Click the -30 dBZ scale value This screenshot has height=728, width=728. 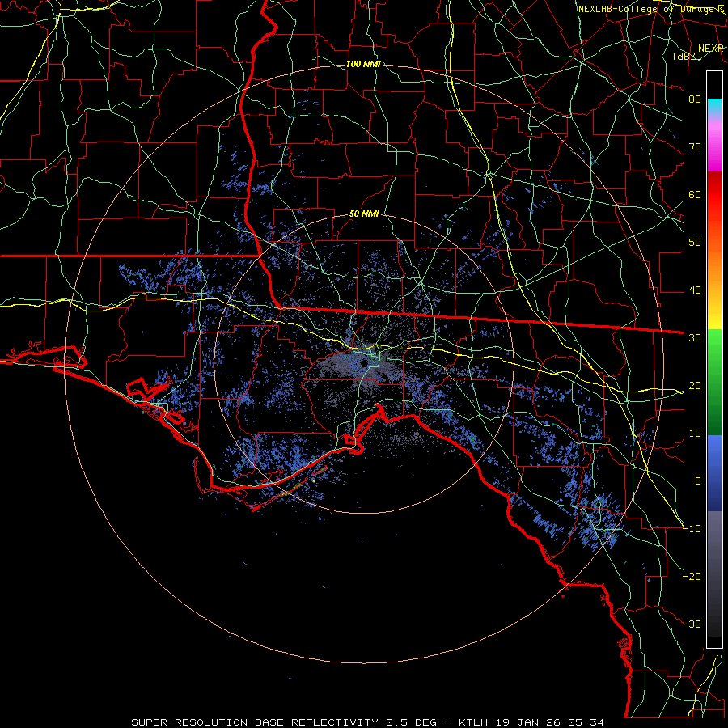pyautogui.click(x=692, y=624)
